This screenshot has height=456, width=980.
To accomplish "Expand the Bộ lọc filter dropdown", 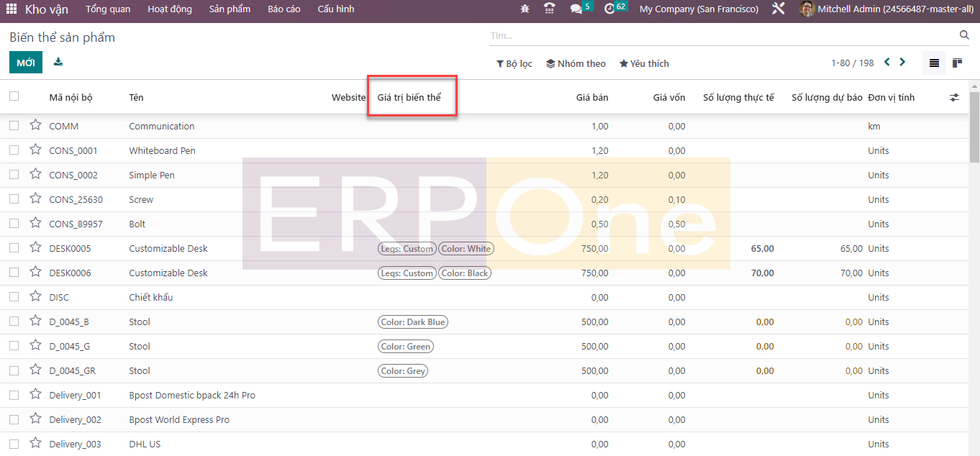I will pos(514,63).
